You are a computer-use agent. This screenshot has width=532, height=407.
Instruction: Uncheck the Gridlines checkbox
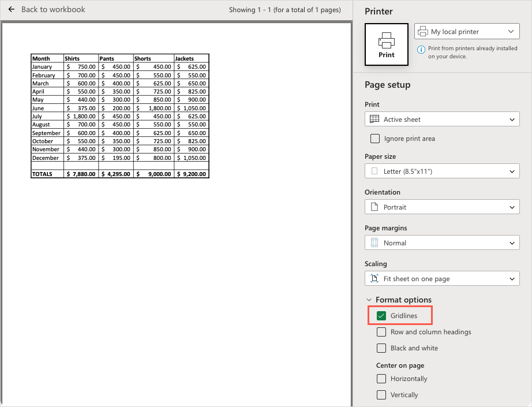381,316
